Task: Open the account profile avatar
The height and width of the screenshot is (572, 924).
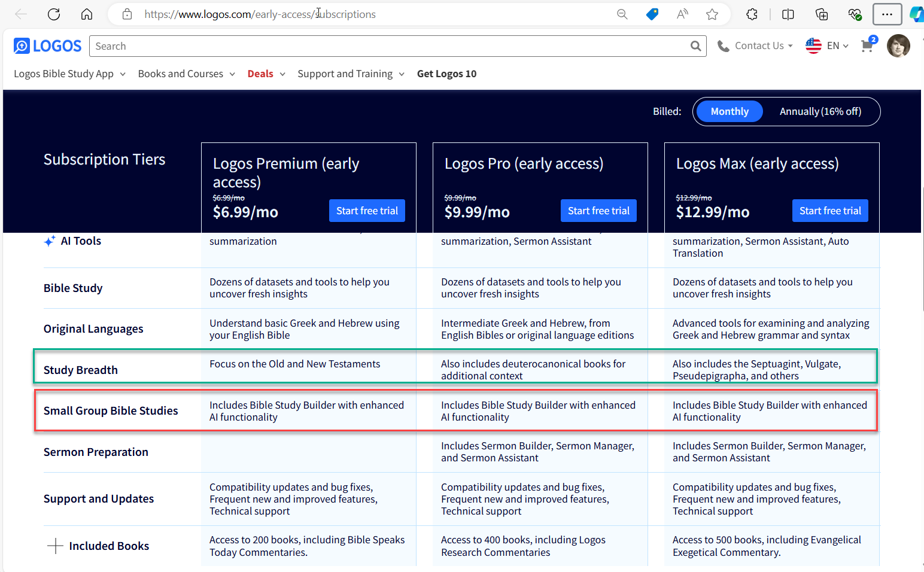Action: click(x=898, y=45)
